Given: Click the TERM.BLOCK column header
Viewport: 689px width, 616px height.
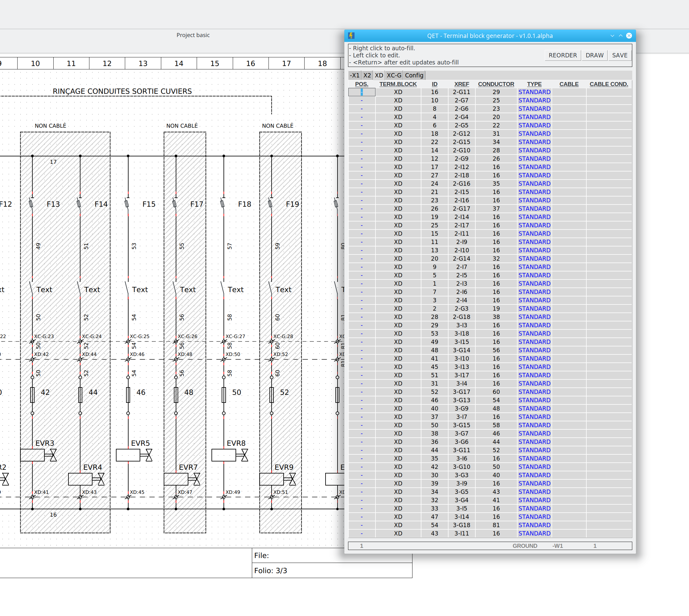Looking at the screenshot, I should 398,84.
